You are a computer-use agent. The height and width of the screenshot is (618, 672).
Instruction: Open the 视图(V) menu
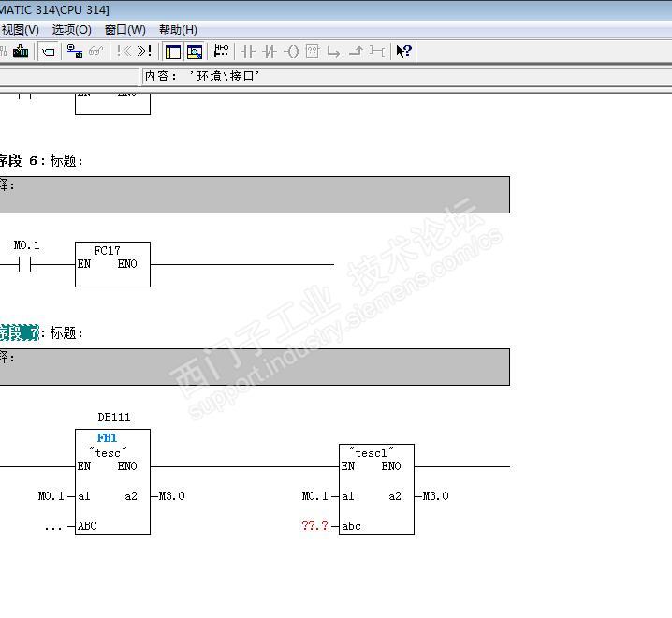[21, 30]
